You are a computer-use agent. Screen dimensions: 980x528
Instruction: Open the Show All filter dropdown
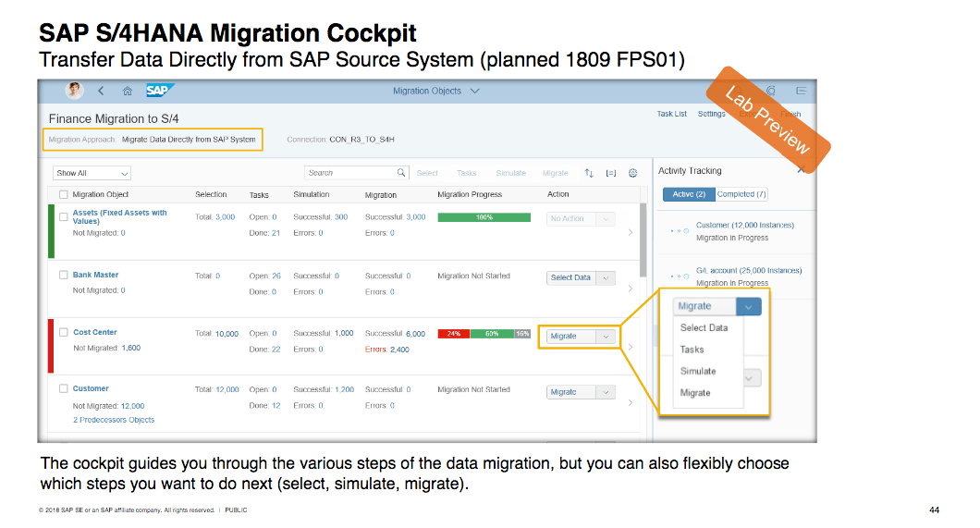[92, 173]
